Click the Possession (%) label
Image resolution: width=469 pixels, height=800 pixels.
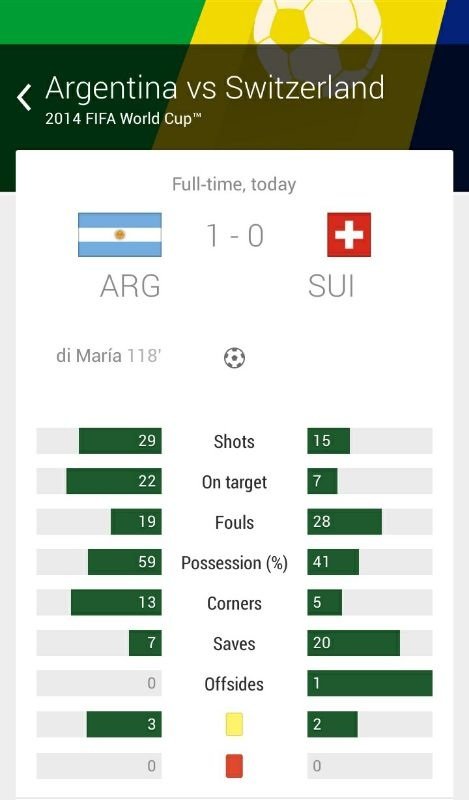(235, 563)
